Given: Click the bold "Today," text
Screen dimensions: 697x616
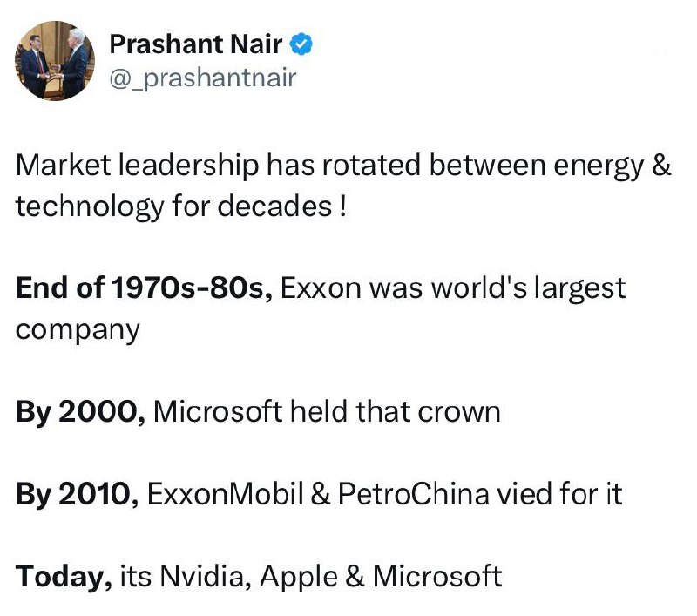Looking at the screenshot, I should tap(63, 576).
